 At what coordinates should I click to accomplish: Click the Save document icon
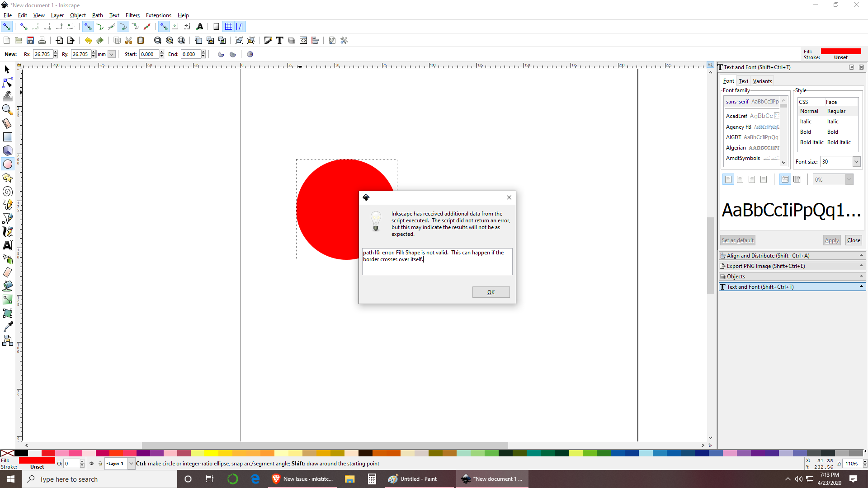coord(30,41)
